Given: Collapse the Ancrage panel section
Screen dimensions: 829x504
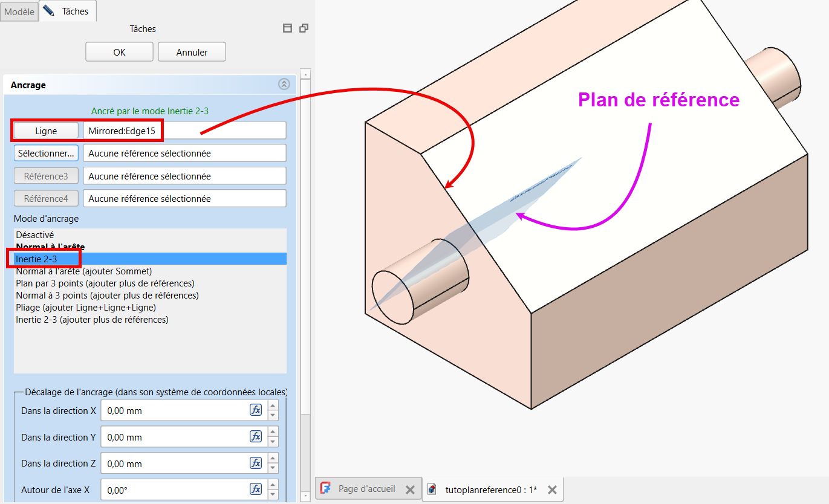Looking at the screenshot, I should click(284, 85).
